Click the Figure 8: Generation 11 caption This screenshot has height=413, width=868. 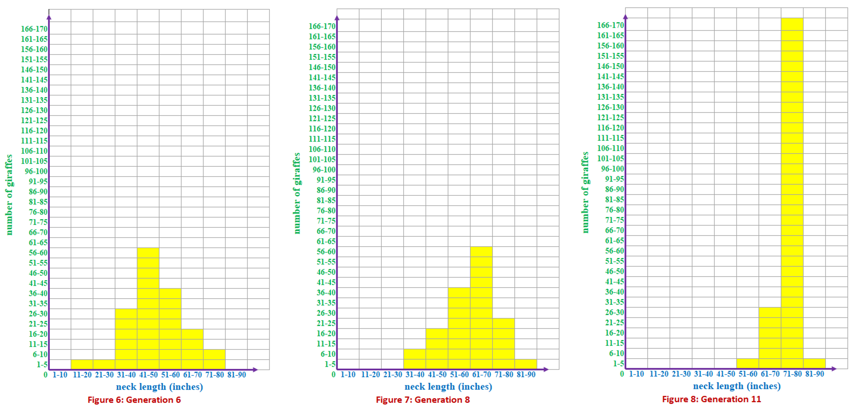[711, 399]
